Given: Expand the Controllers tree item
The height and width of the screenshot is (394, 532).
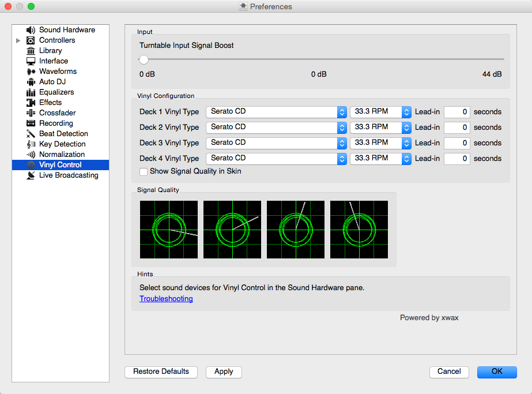Looking at the screenshot, I should [x=18, y=40].
